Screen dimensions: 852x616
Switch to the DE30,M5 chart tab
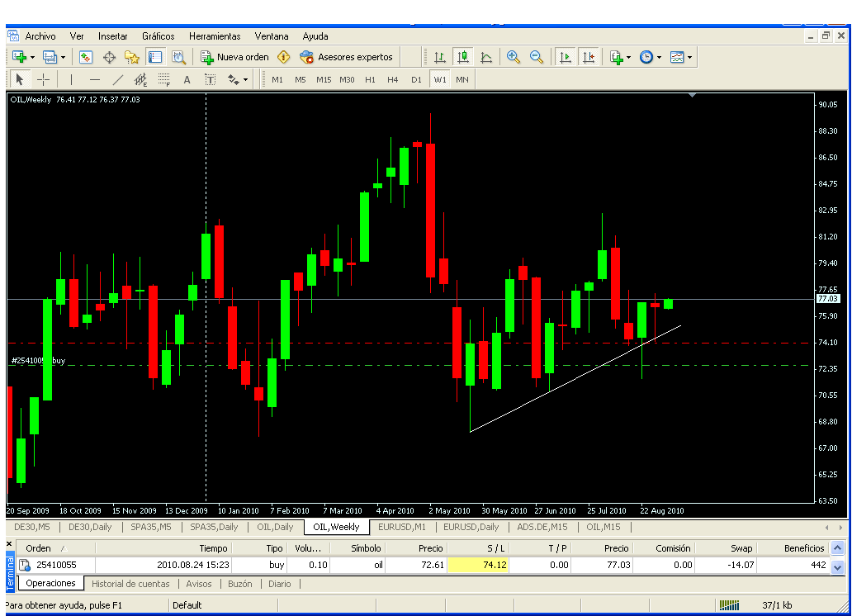coord(32,527)
